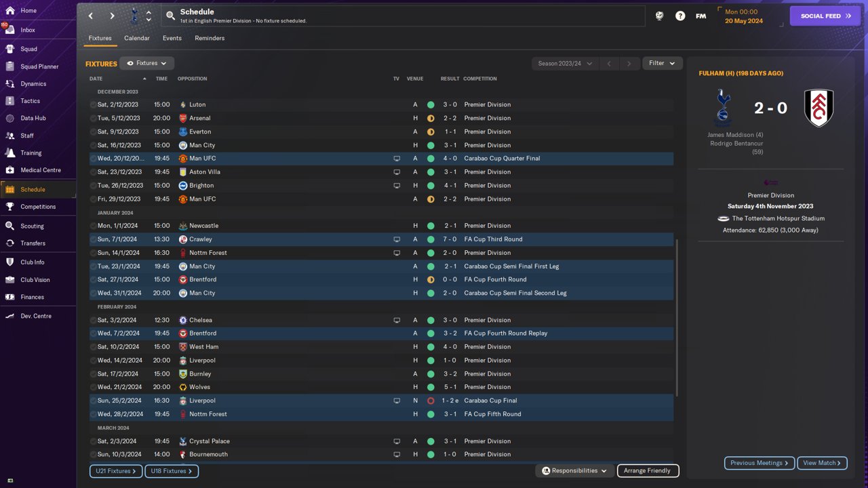
Task: Open Medical Centre from sidebar
Action: [x=9, y=170]
